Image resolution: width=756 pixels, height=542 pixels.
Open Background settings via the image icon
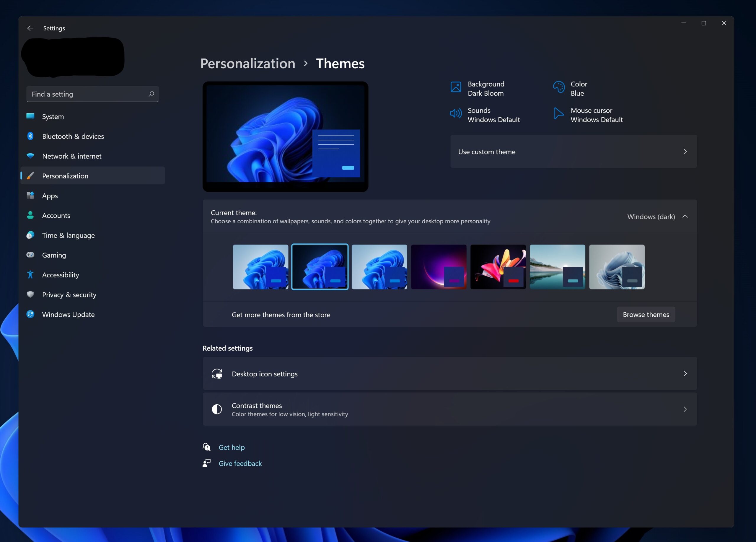pos(456,88)
